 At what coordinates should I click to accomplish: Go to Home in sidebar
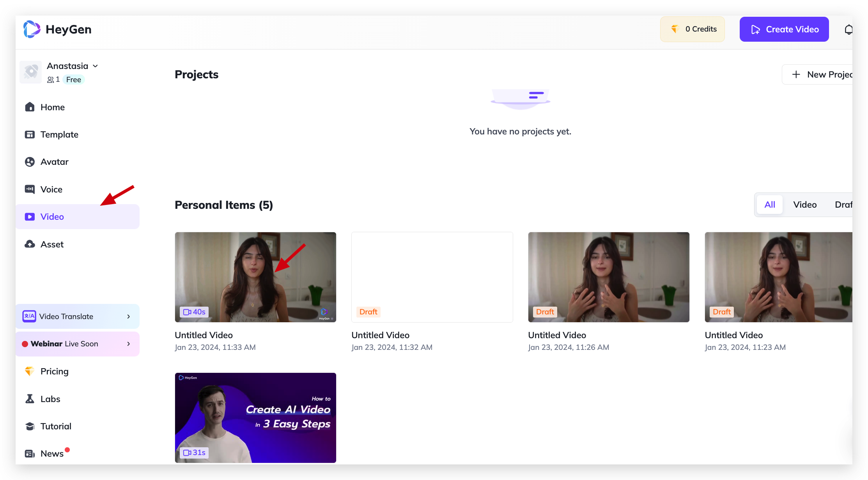tap(52, 107)
